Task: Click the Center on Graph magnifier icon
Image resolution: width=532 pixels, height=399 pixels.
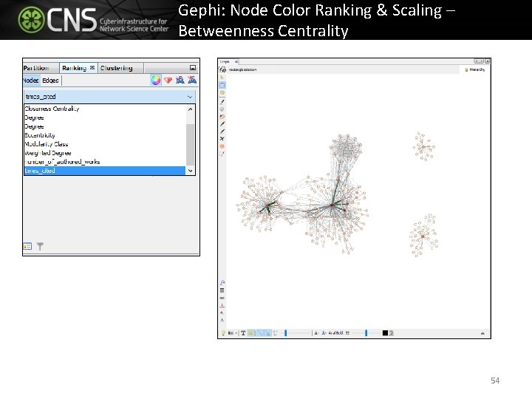Action: pos(222,282)
